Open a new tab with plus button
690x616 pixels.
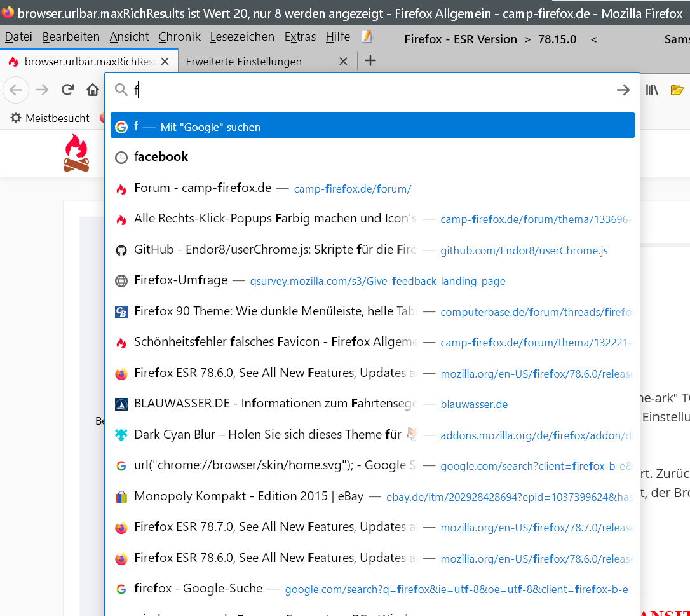click(370, 61)
